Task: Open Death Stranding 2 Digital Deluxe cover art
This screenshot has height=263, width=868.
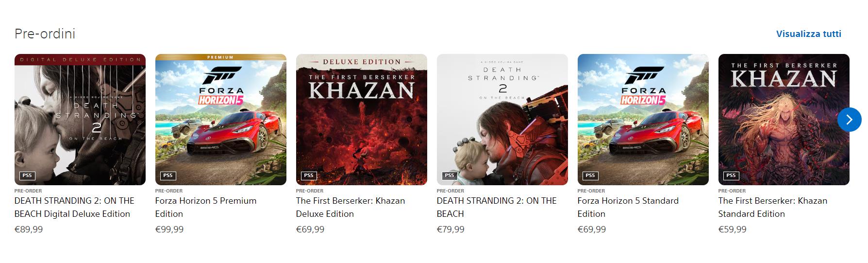Action: (x=80, y=120)
